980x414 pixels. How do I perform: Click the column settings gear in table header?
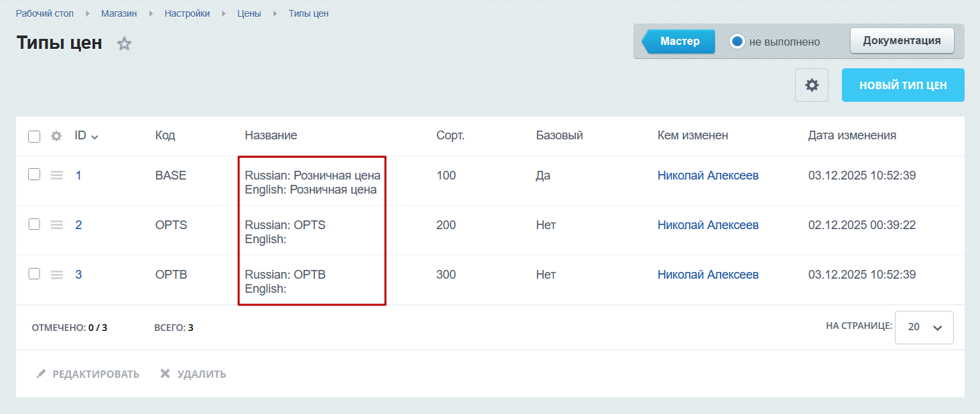click(x=56, y=136)
